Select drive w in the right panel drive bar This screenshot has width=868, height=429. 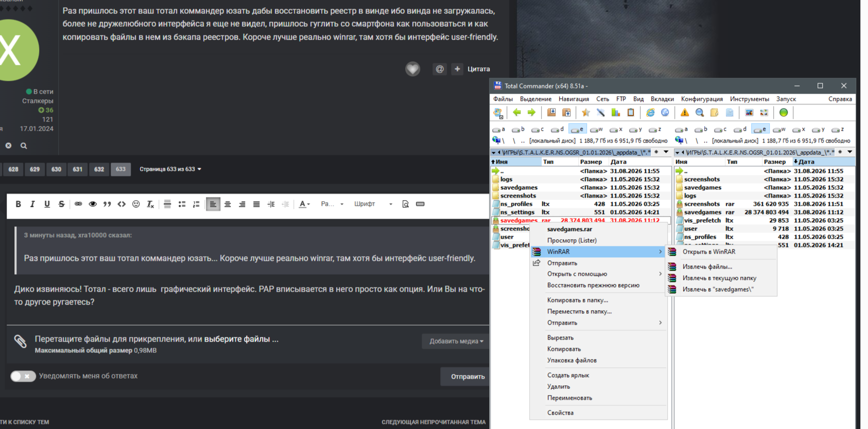779,130
